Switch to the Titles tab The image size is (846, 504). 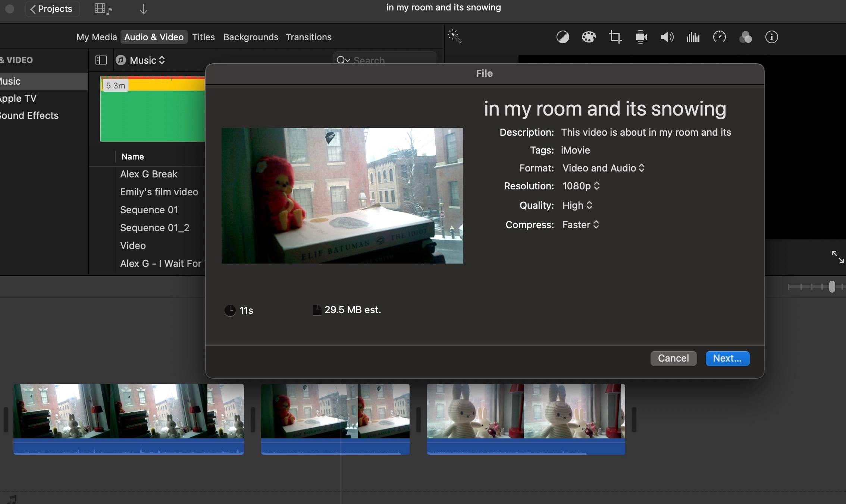tap(203, 37)
